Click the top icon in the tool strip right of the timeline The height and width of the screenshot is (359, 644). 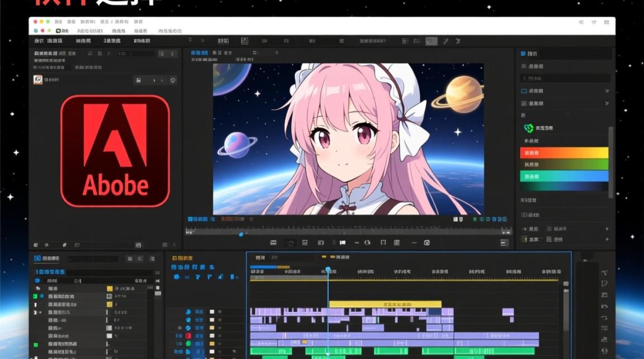605,272
